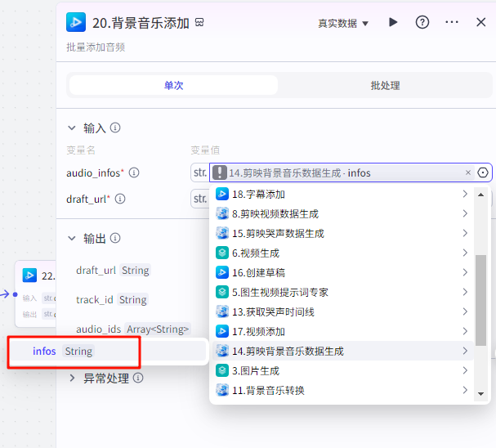
Task: Open help via the question mark icon
Action: [x=422, y=23]
